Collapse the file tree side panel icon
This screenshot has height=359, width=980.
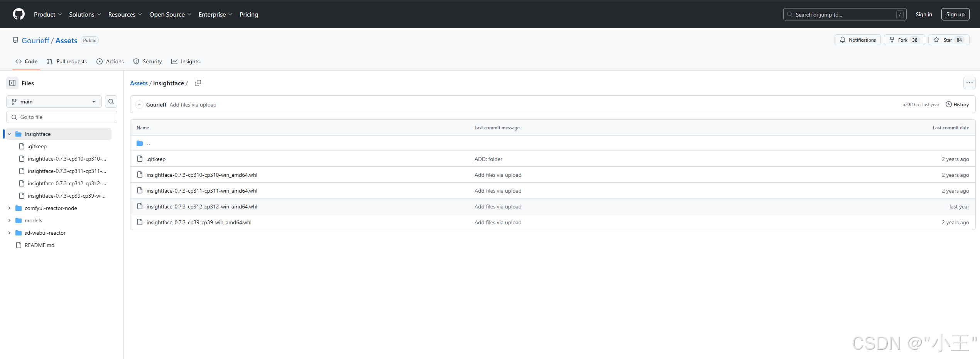tap(12, 83)
